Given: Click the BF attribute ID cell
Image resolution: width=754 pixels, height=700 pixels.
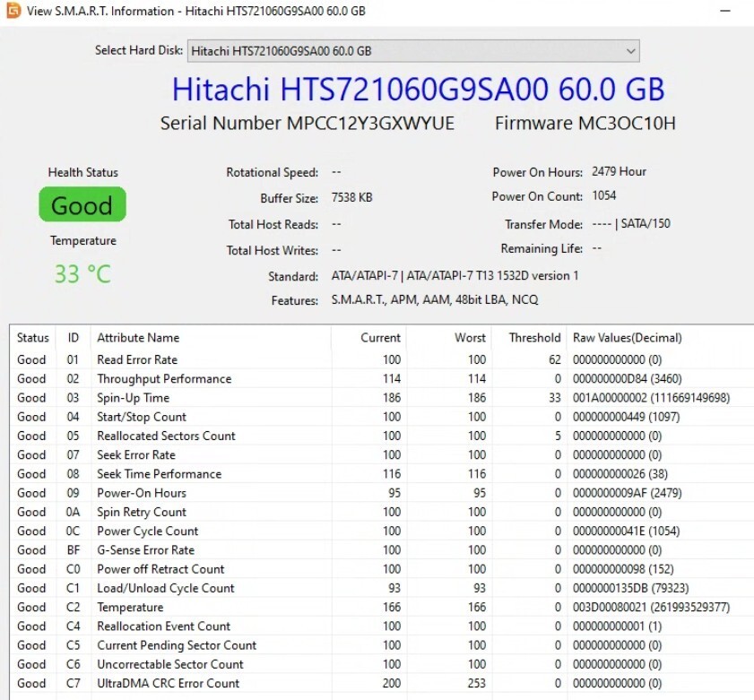Looking at the screenshot, I should click(x=74, y=550).
